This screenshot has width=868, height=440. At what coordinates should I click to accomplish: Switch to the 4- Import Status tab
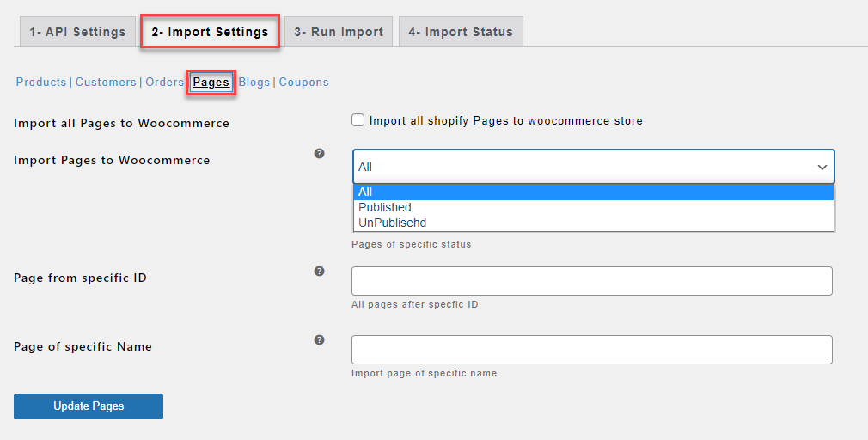(x=461, y=32)
